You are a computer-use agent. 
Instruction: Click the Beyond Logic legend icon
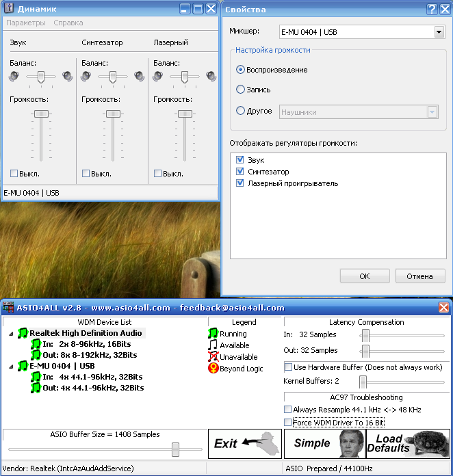pos(213,368)
